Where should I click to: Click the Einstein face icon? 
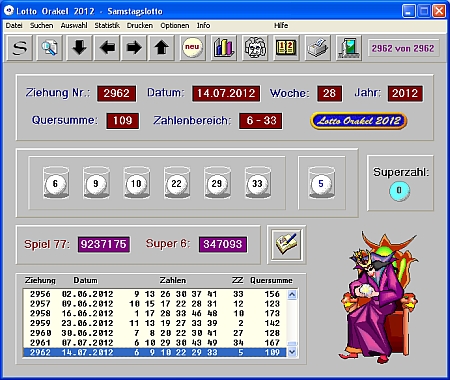tap(255, 48)
